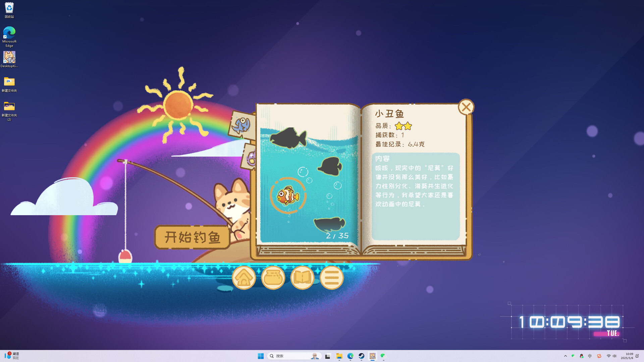The height and width of the screenshot is (362, 644).
Task: Select the 新建文件夹 (2) desktop folder
Action: point(9,111)
